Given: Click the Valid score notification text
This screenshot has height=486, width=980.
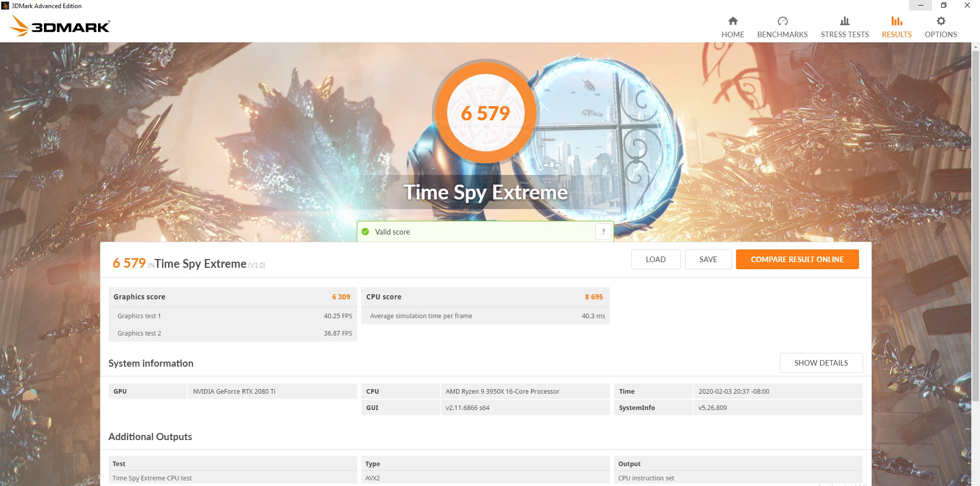Looking at the screenshot, I should click(392, 232).
